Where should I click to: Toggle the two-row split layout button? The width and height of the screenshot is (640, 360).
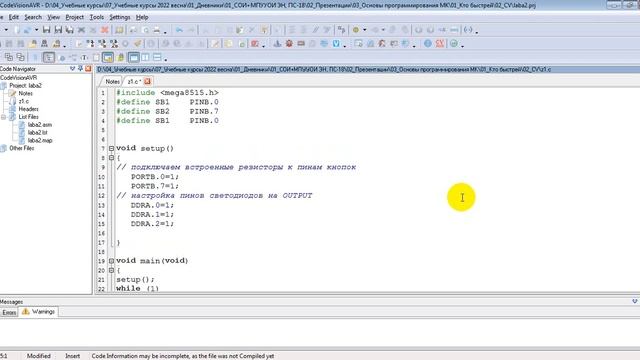157,57
